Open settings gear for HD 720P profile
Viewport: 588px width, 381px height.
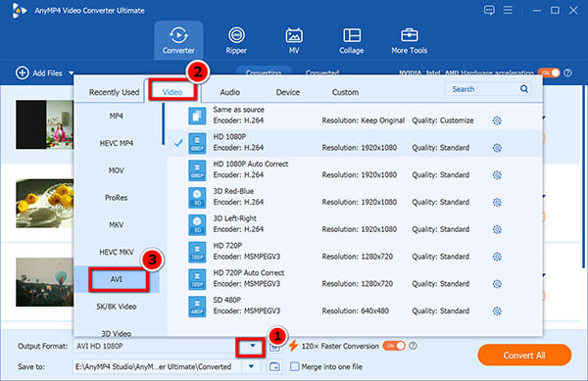click(x=497, y=257)
